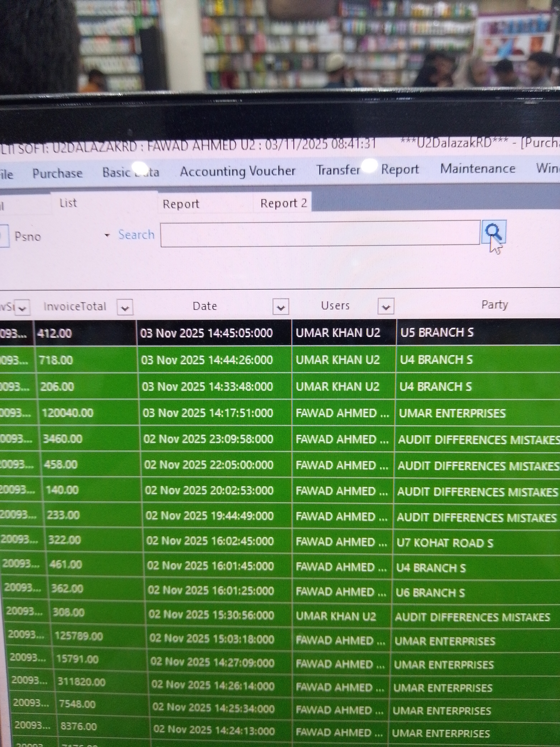The image size is (560, 747).
Task: Expand the Psno search field dropdown
Action: (x=107, y=235)
